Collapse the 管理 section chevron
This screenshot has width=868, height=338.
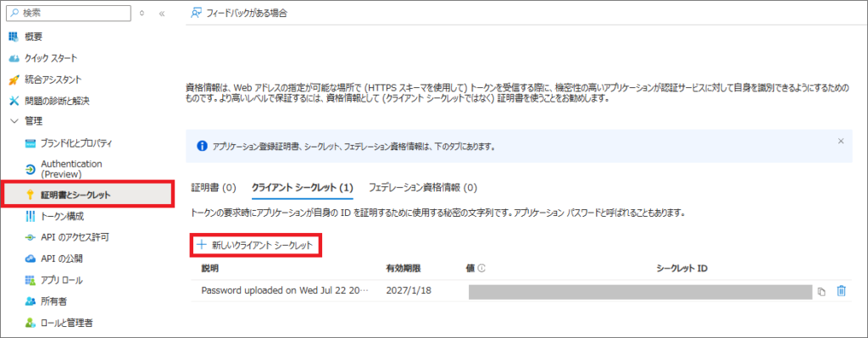14,121
